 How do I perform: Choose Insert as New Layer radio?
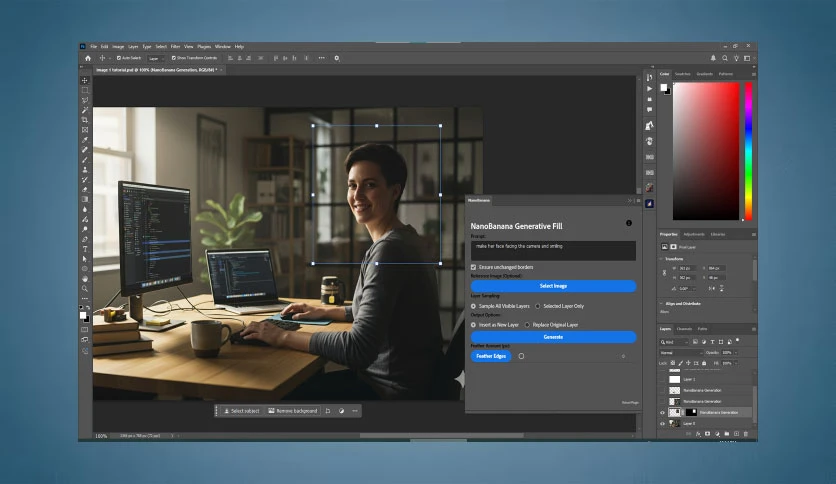tap(473, 325)
